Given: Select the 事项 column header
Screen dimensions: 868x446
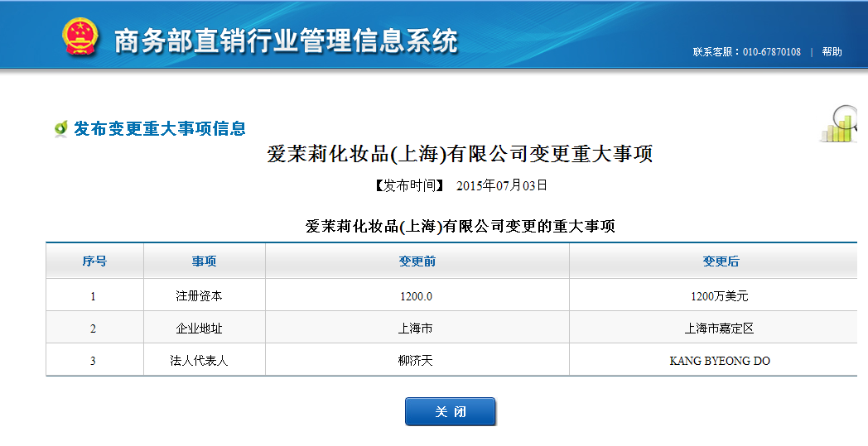Looking at the screenshot, I should pos(204,261).
